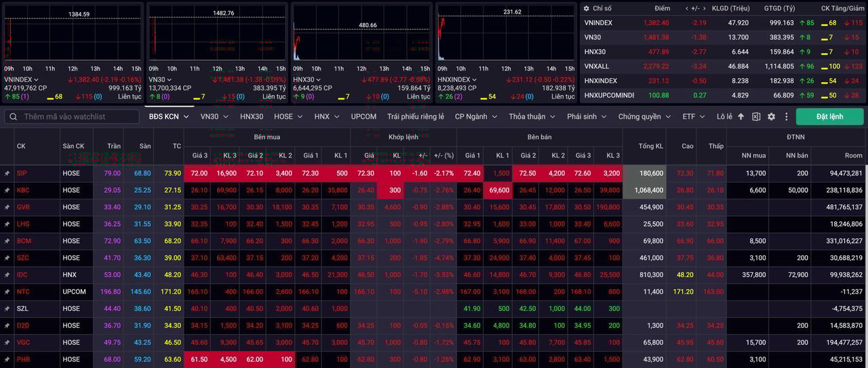Click the VNXALL index row name
Viewport: 868px width, 368px height.
[x=597, y=67]
